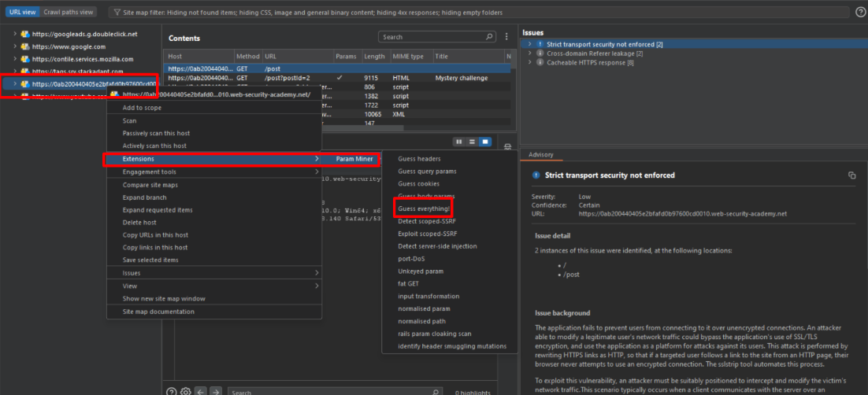Expand Cross-domain Referer leakage issue
The width and height of the screenshot is (868, 395).
530,54
